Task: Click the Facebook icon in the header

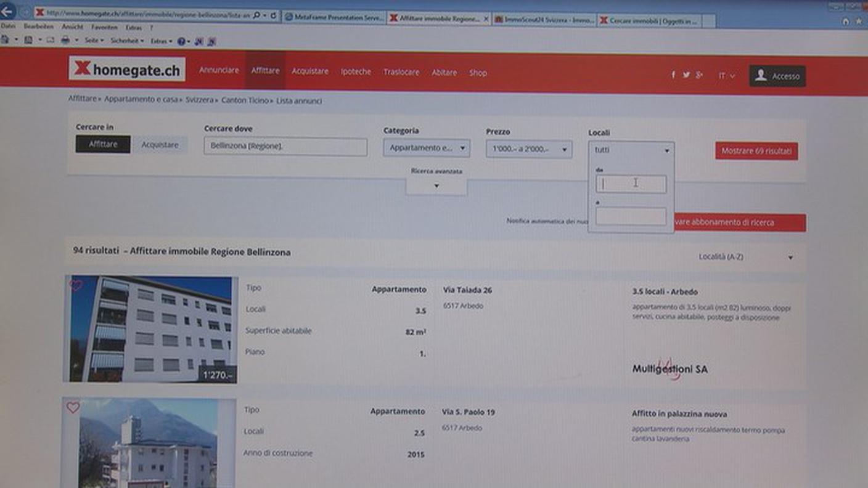Action: coord(673,75)
